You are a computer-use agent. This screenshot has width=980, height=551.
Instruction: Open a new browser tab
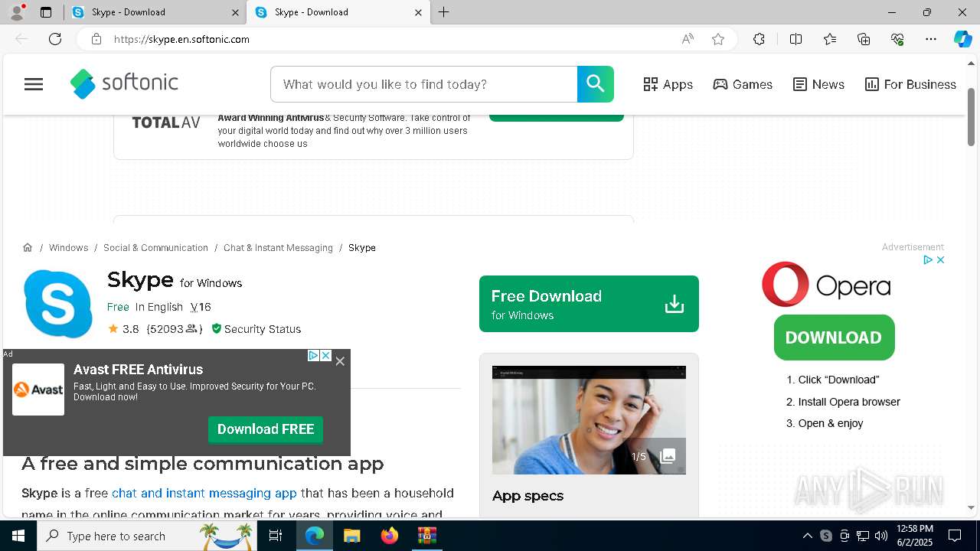pyautogui.click(x=444, y=12)
